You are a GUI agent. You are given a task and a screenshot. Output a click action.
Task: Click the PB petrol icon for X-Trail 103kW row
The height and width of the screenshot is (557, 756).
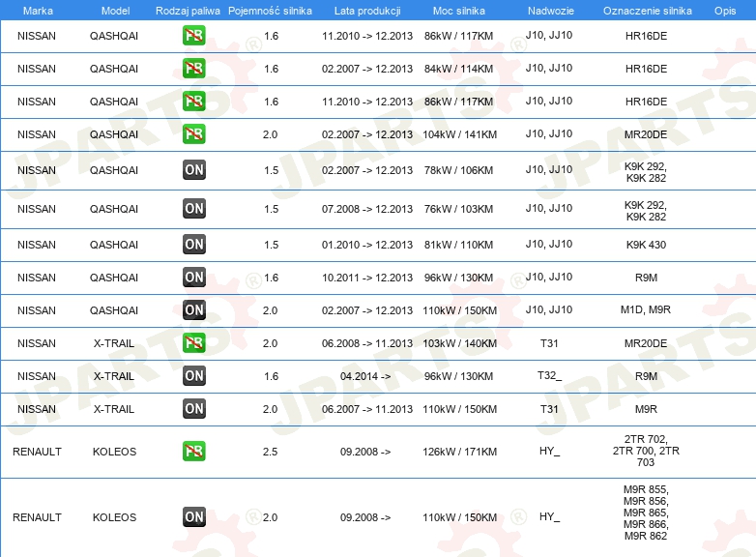pyautogui.click(x=193, y=343)
